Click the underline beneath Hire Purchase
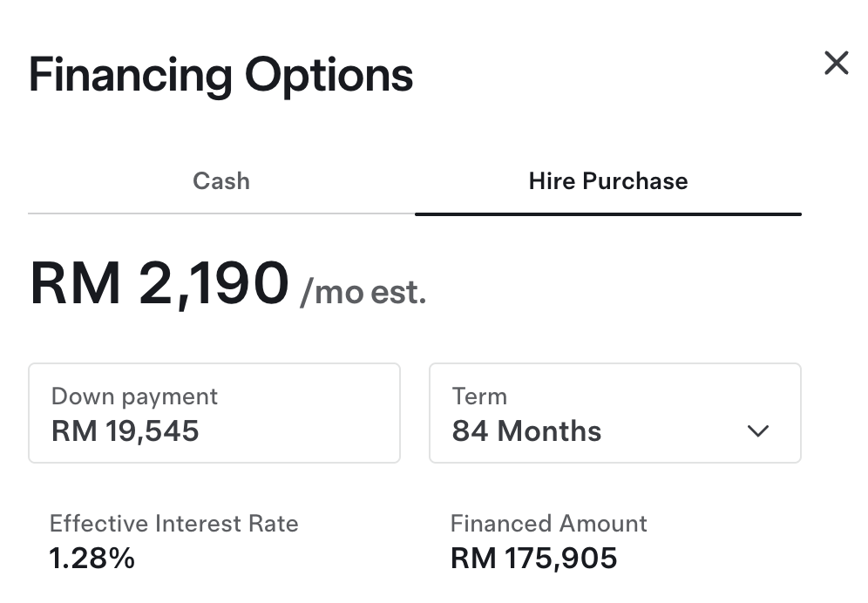This screenshot has height=603, width=868. click(607, 214)
